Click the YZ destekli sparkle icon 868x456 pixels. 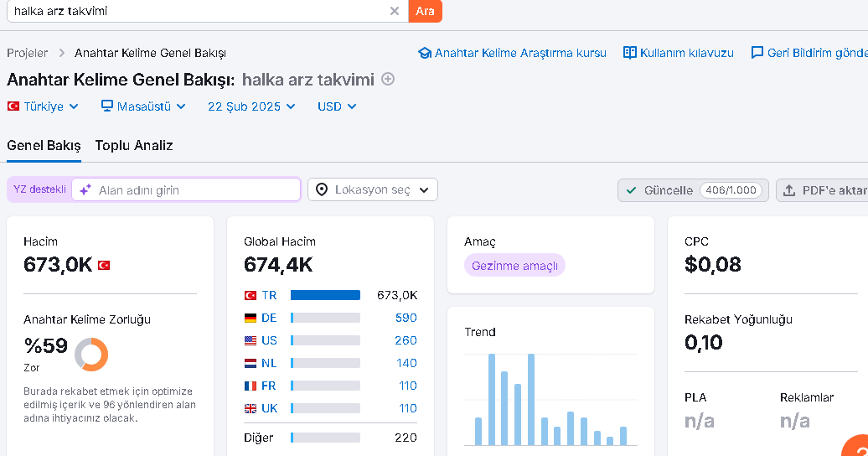[x=85, y=190]
